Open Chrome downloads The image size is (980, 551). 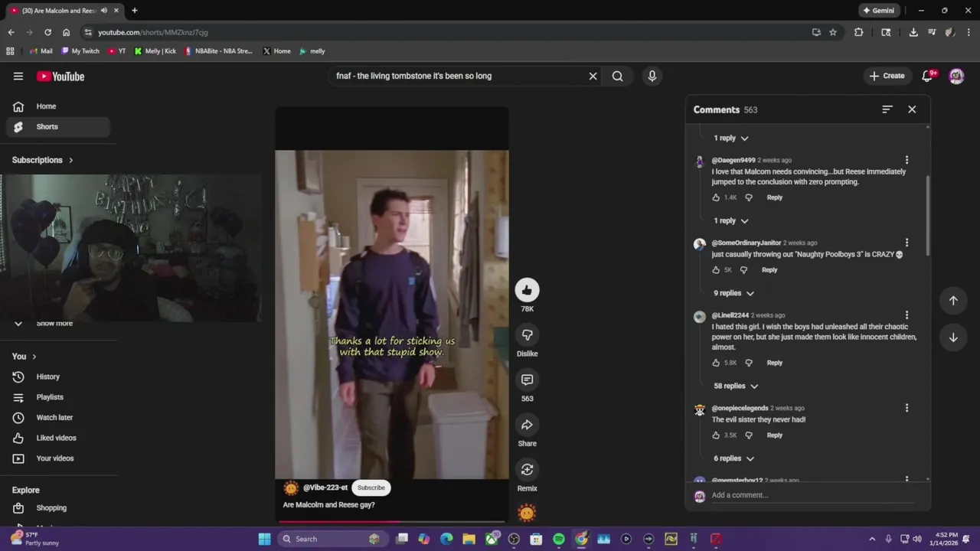(x=913, y=32)
